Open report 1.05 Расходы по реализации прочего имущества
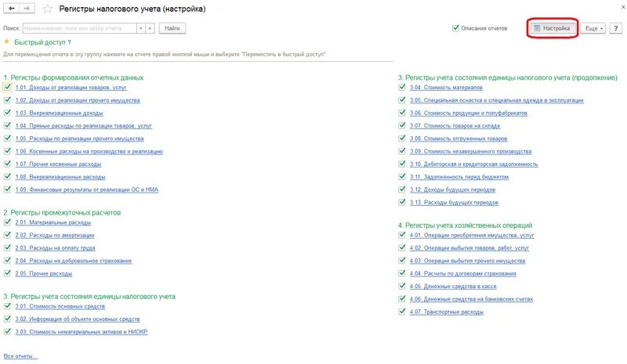 (x=80, y=139)
